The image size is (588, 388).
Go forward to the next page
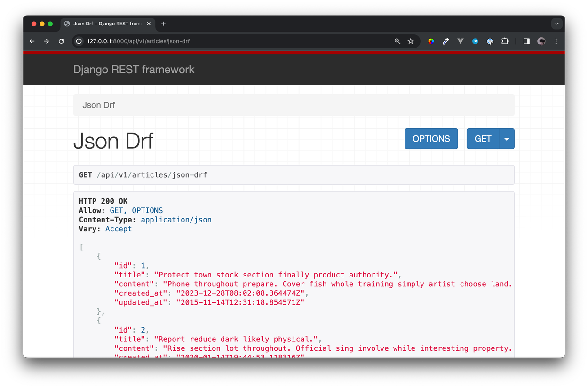click(x=47, y=41)
